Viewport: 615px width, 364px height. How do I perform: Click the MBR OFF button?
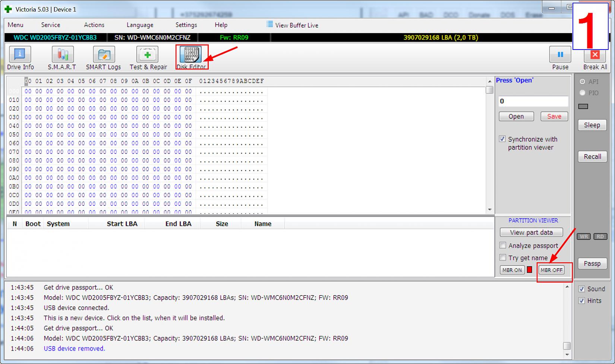click(552, 270)
